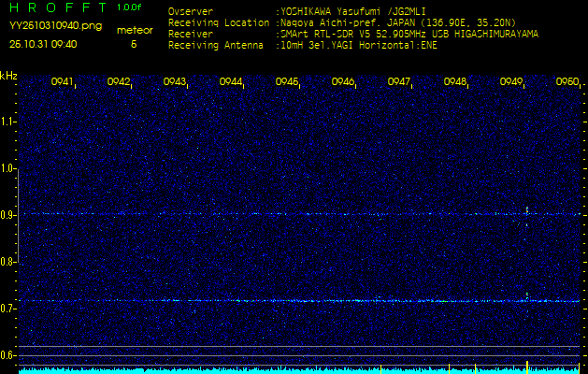Select the 1.1 frequency axis label
The image size is (588, 374).
click(8, 121)
